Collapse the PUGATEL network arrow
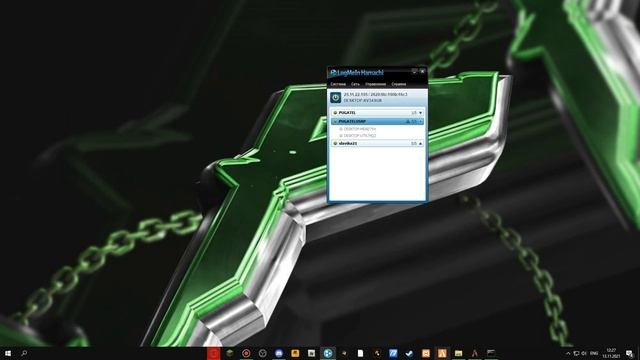 click(x=420, y=113)
